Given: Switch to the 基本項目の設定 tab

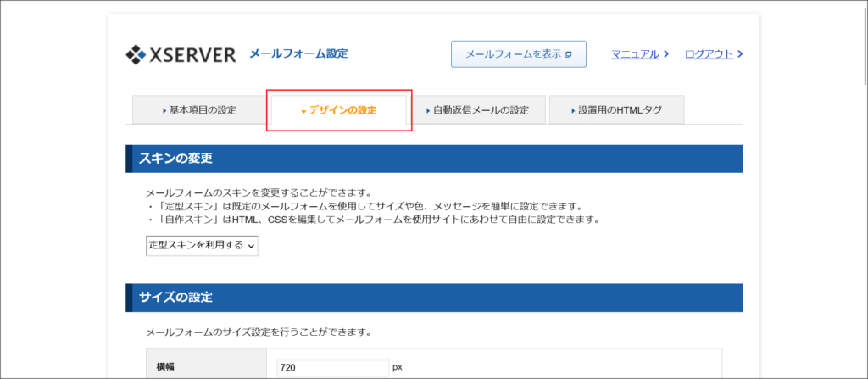Looking at the screenshot, I should (x=199, y=109).
